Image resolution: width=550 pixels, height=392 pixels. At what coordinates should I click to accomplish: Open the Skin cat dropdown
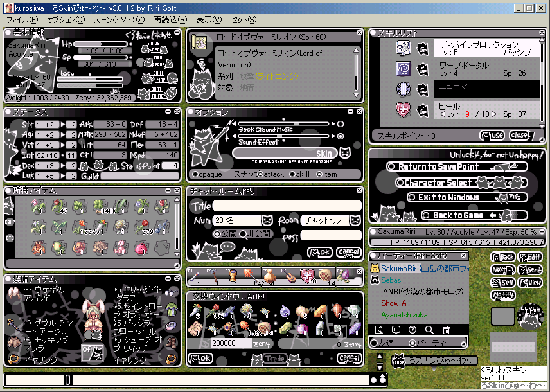[x=345, y=153]
